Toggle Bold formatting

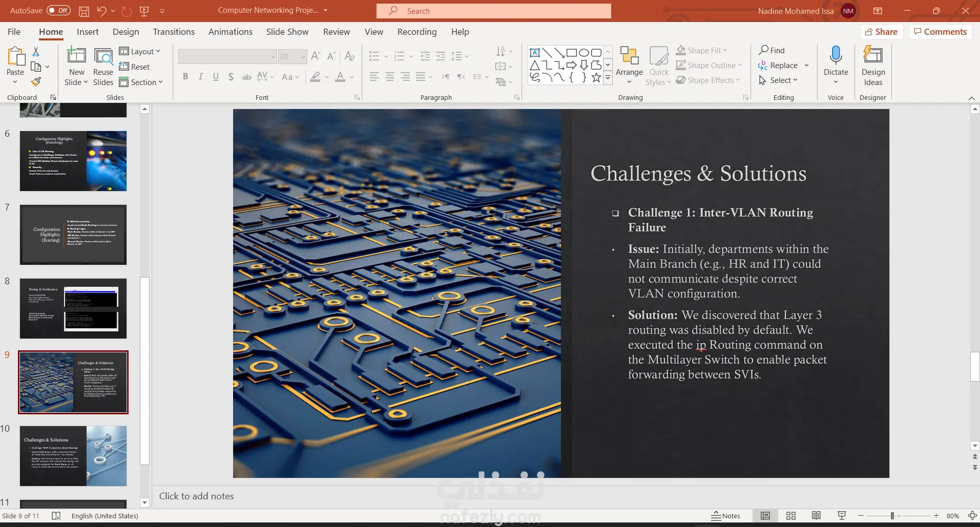[185, 77]
